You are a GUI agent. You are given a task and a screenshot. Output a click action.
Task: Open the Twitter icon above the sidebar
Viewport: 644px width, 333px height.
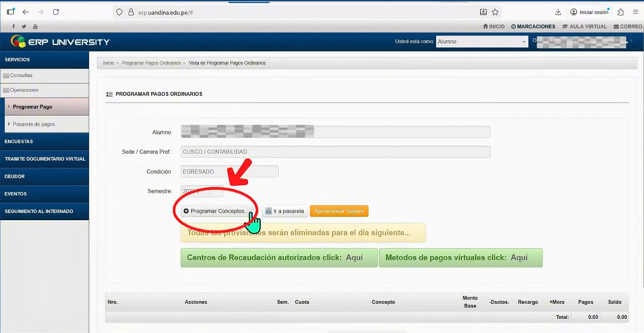pos(23,26)
